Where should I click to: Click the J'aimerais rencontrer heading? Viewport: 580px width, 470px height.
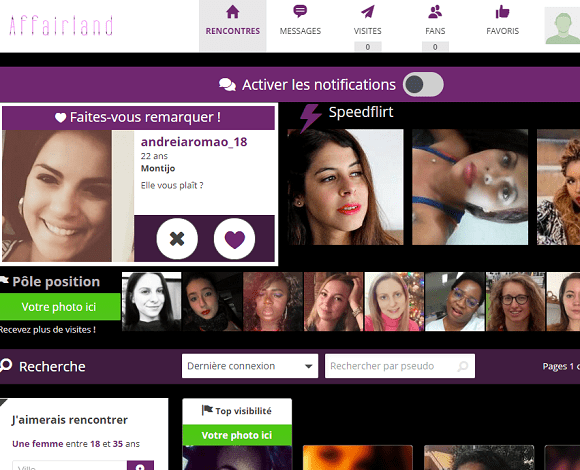(x=70, y=420)
